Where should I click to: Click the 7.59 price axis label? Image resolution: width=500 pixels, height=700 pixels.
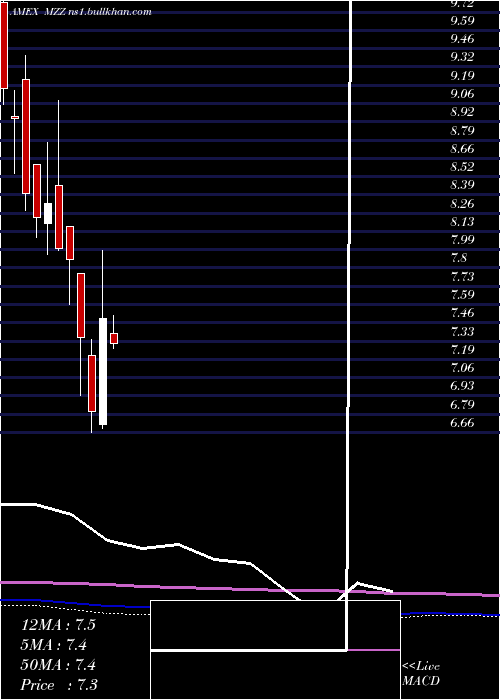point(462,295)
